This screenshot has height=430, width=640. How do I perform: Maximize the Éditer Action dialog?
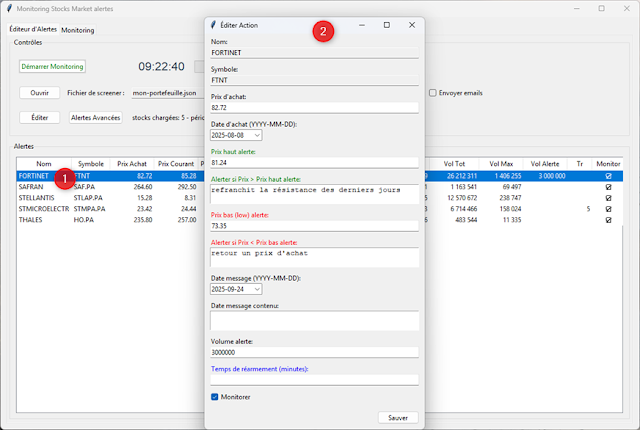click(x=387, y=24)
